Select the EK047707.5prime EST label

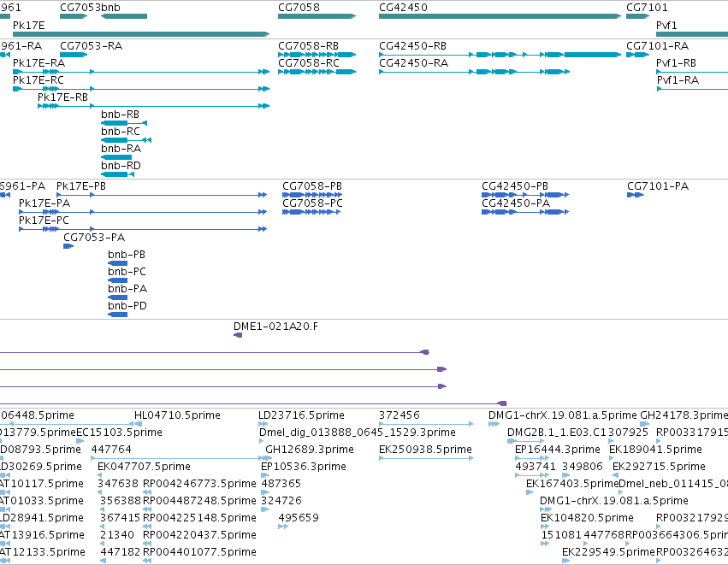[x=144, y=467]
